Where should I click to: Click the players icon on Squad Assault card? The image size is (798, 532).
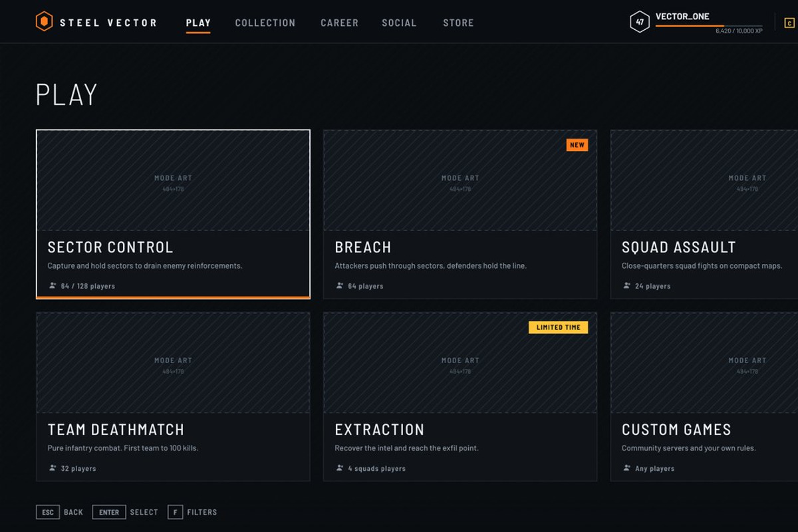click(627, 286)
